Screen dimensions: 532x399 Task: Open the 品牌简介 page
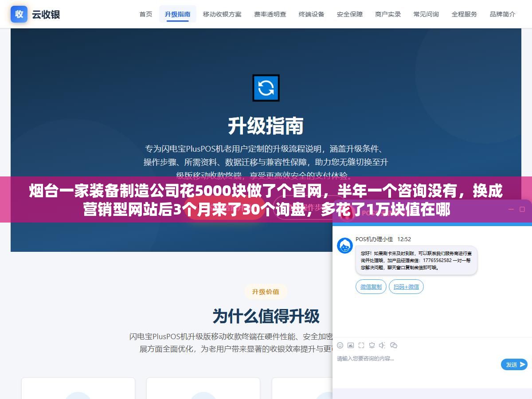point(503,14)
